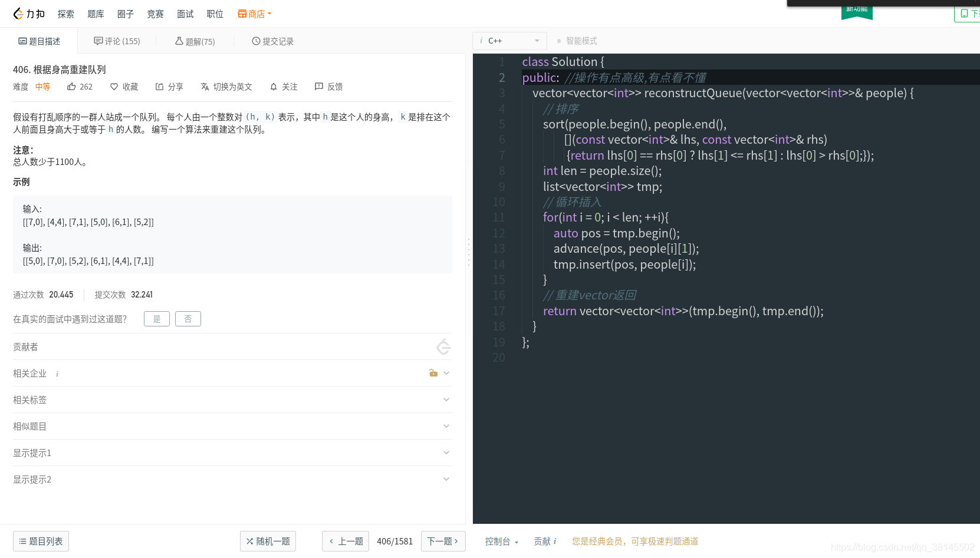This screenshot has width=980, height=558.
Task: Expand the 相似题目 section
Action: 446,426
